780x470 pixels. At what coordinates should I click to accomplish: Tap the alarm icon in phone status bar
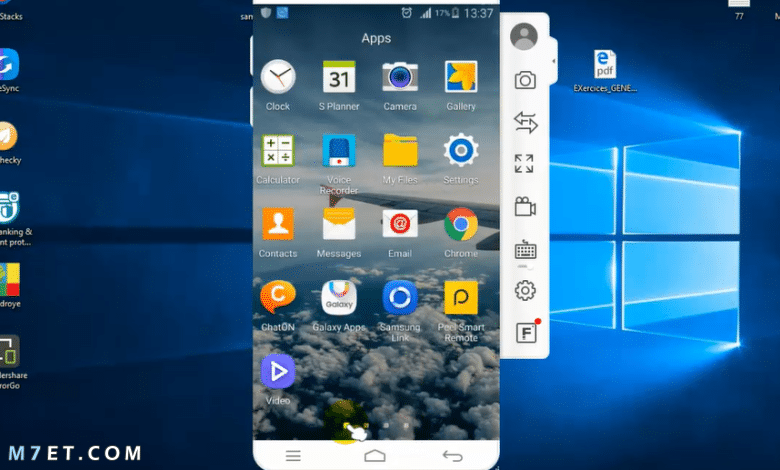coord(406,13)
